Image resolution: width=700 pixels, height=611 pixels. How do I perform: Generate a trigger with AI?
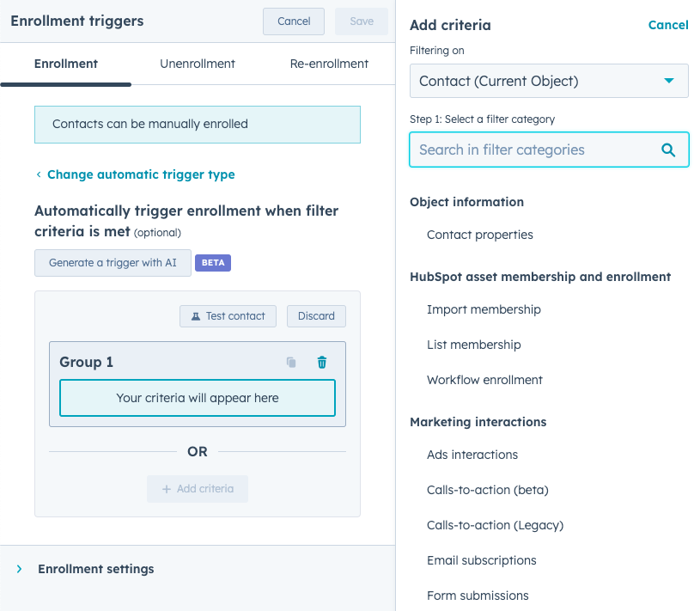coord(113,263)
